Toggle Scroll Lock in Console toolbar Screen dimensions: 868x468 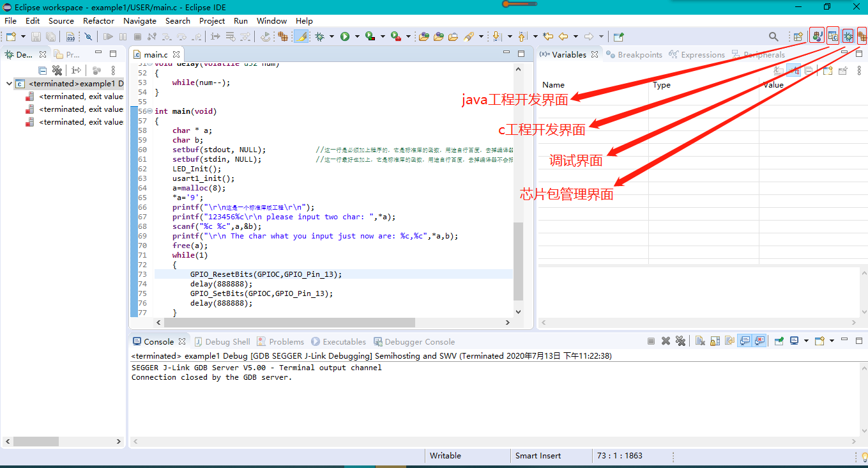(715, 341)
